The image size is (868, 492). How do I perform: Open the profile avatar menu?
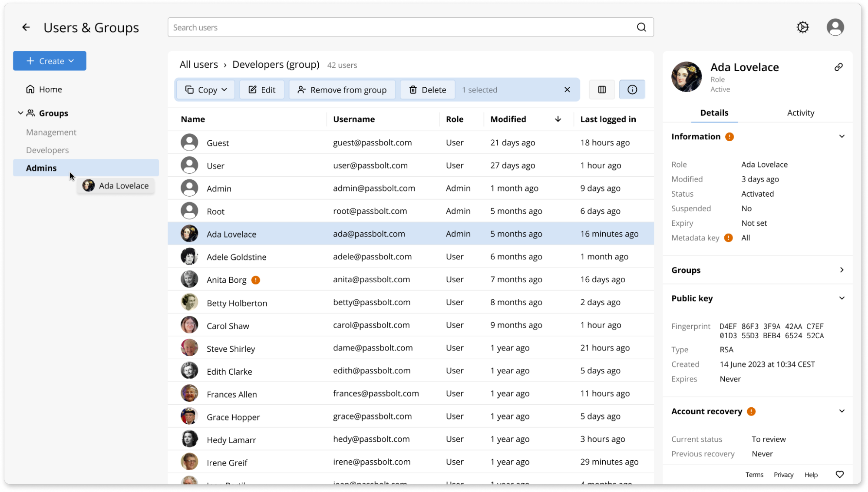tap(835, 27)
